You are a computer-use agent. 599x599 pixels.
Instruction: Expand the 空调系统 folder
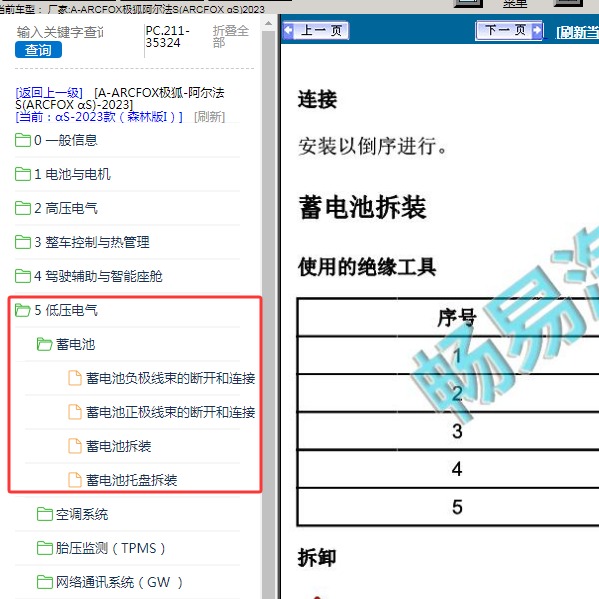pos(82,514)
